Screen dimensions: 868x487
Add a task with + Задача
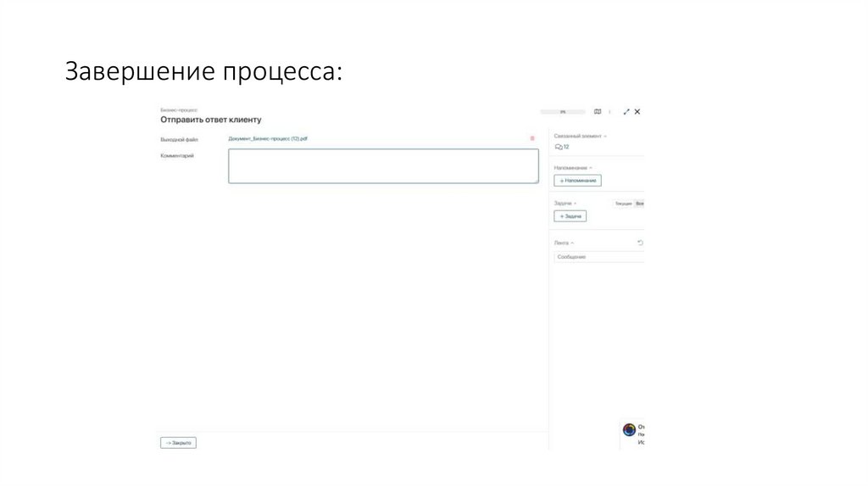570,216
